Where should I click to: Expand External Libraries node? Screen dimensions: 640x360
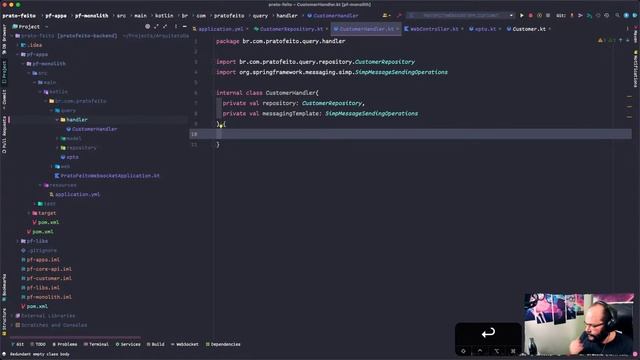click(12, 316)
